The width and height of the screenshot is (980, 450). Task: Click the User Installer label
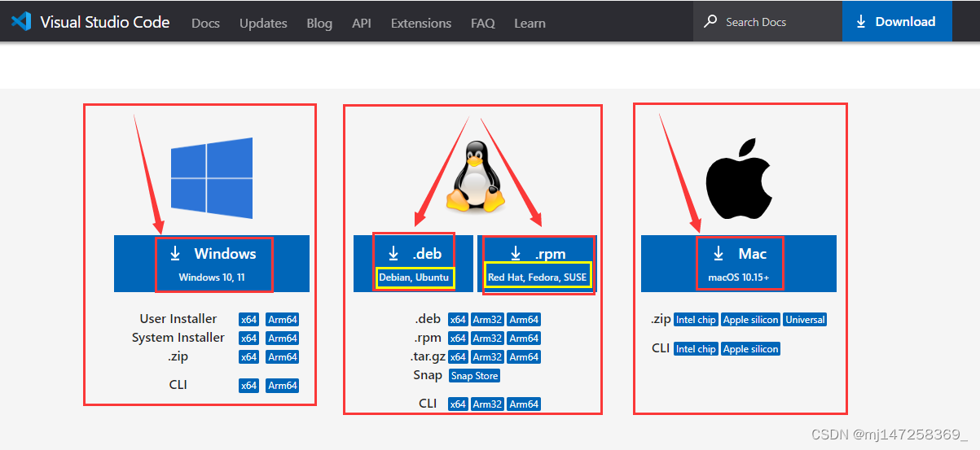(178, 319)
